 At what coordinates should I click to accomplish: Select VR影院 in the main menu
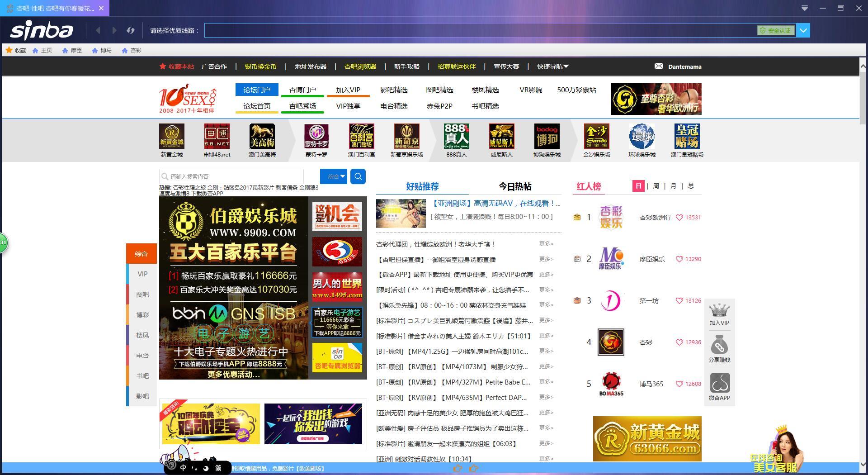coord(531,90)
